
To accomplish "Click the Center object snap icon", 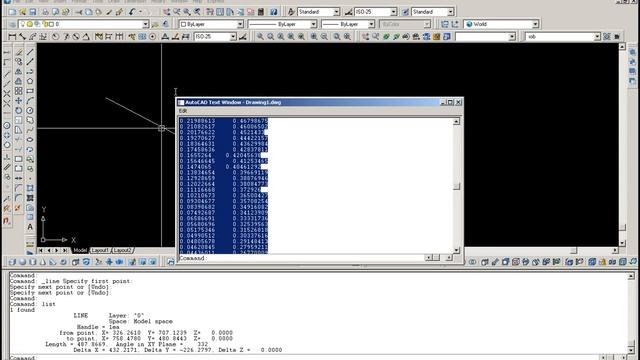I will click(7, 126).
